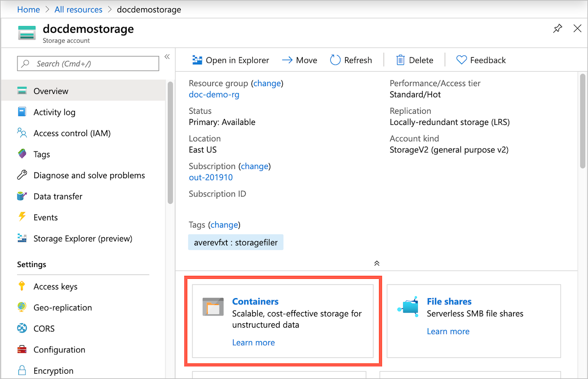This screenshot has height=379, width=588.
Task: Open the Events blade
Action: point(46,217)
